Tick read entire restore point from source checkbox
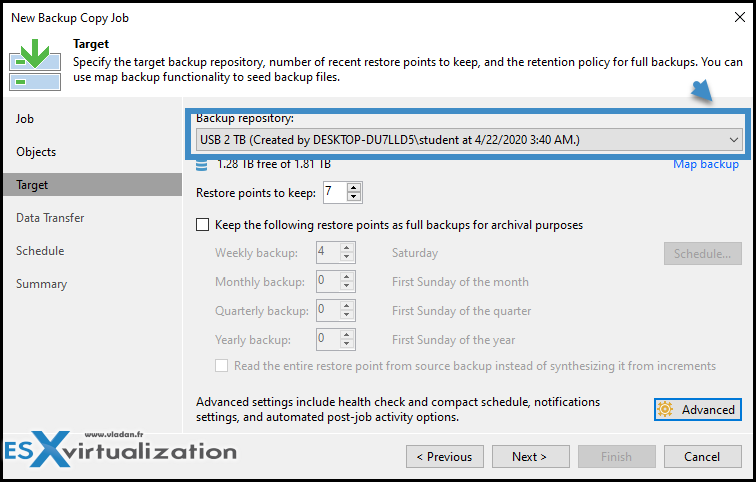The height and width of the screenshot is (482, 756). 221,366
